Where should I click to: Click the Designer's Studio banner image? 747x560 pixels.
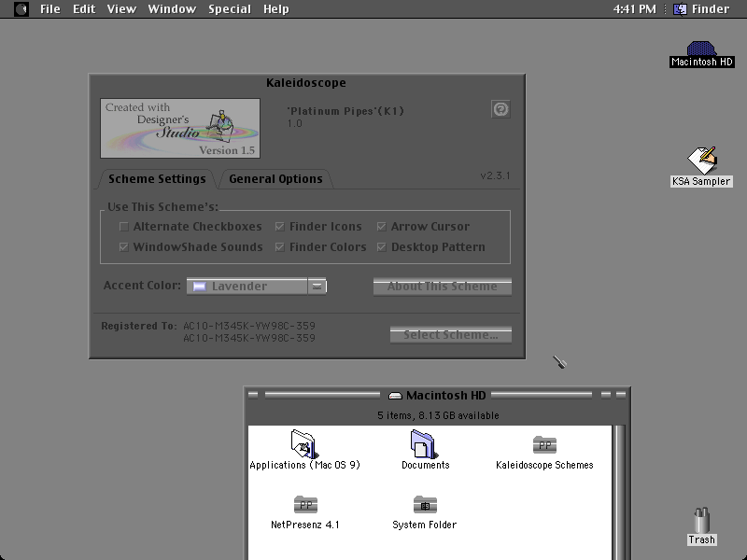(180, 128)
